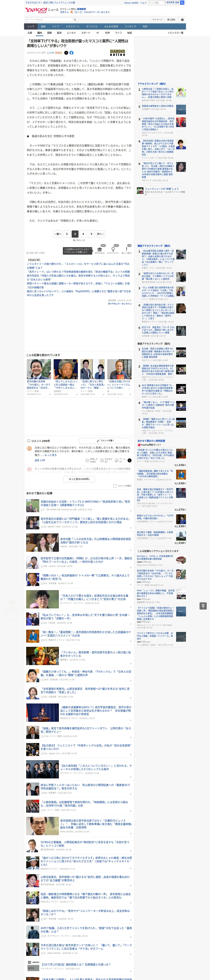The width and height of the screenshot is (210, 980).
Task: Toggle the コメント非表示 checkbox
Action: [x=115, y=486]
